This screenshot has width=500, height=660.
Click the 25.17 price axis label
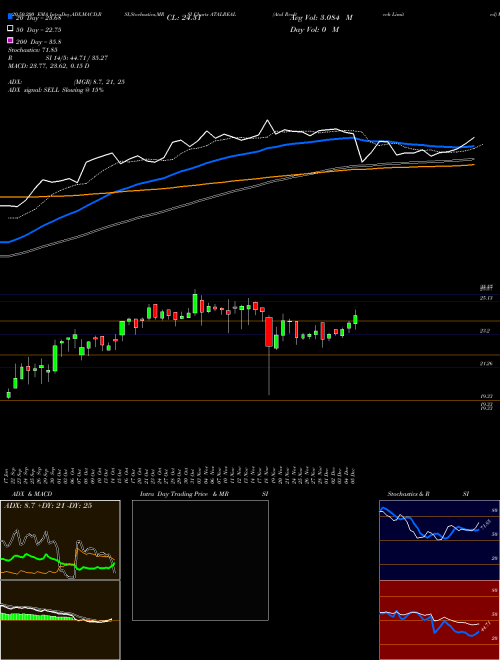pyautogui.click(x=486, y=298)
